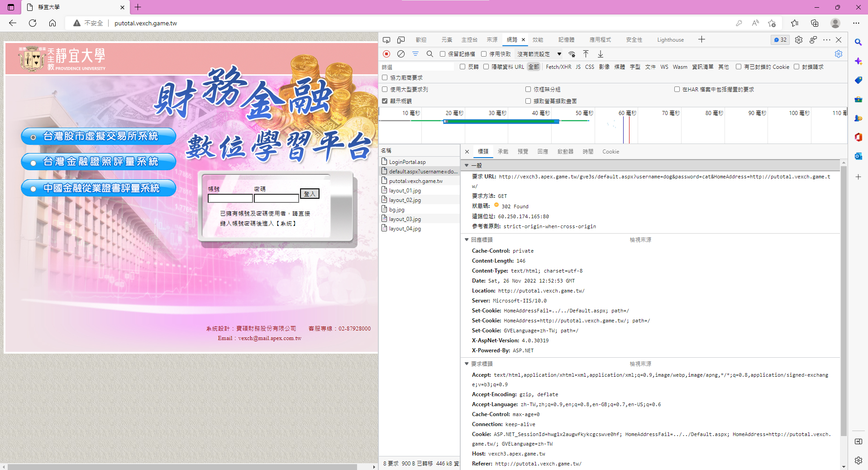The image size is (868, 470).
Task: Open browser collections icon
Action: pyautogui.click(x=815, y=23)
